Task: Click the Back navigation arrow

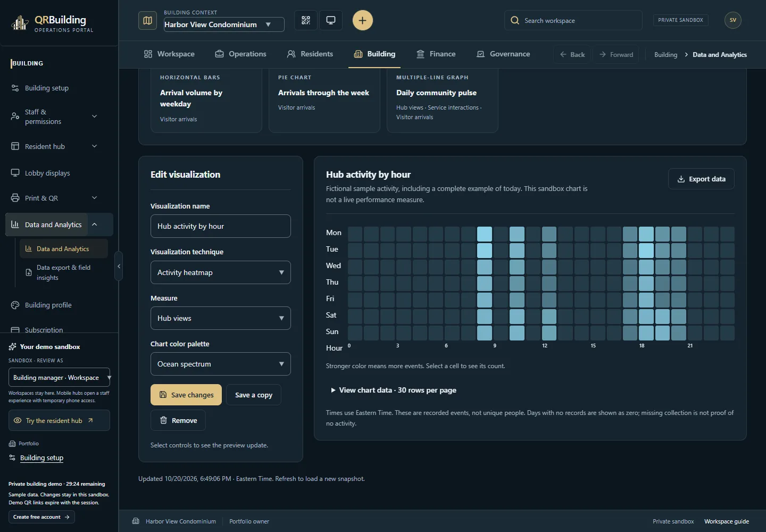Action: 572,54
